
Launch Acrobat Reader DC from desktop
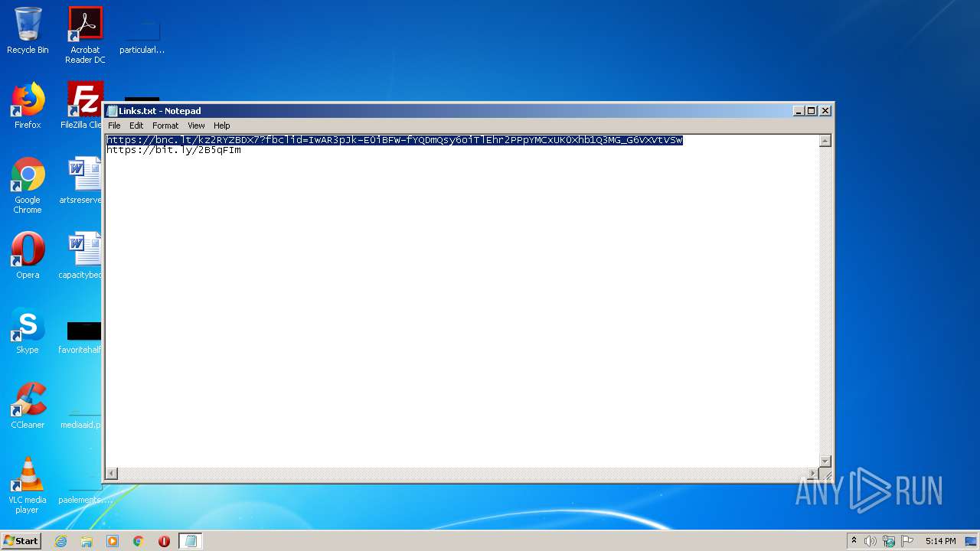(85, 35)
